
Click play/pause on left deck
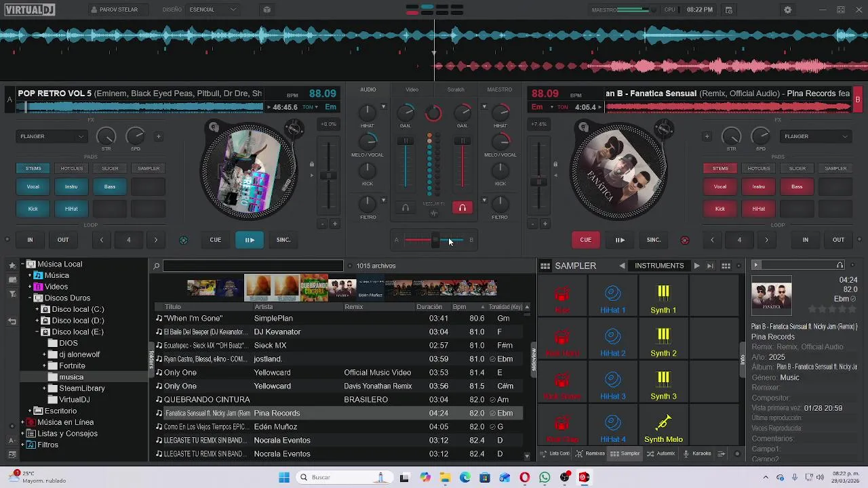click(250, 240)
